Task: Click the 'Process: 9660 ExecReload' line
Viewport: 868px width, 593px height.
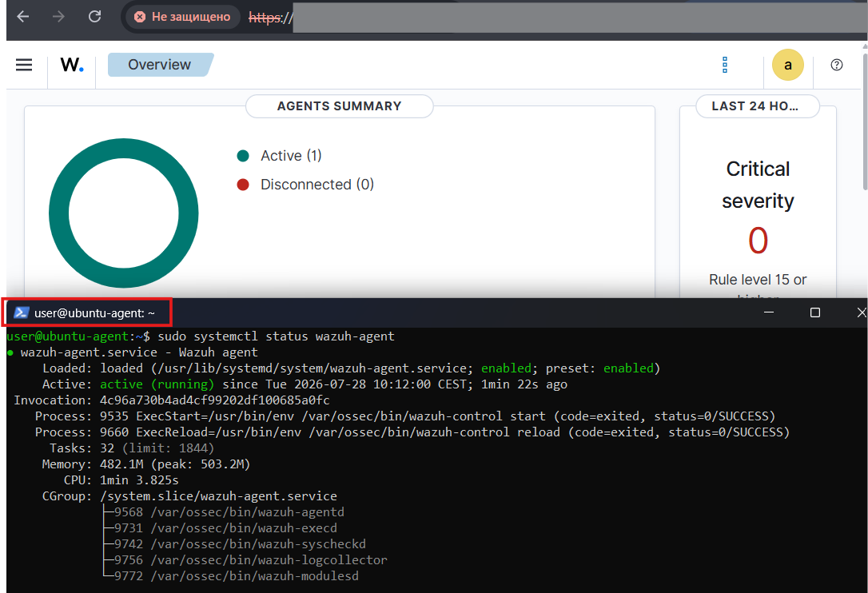Action: (412, 432)
